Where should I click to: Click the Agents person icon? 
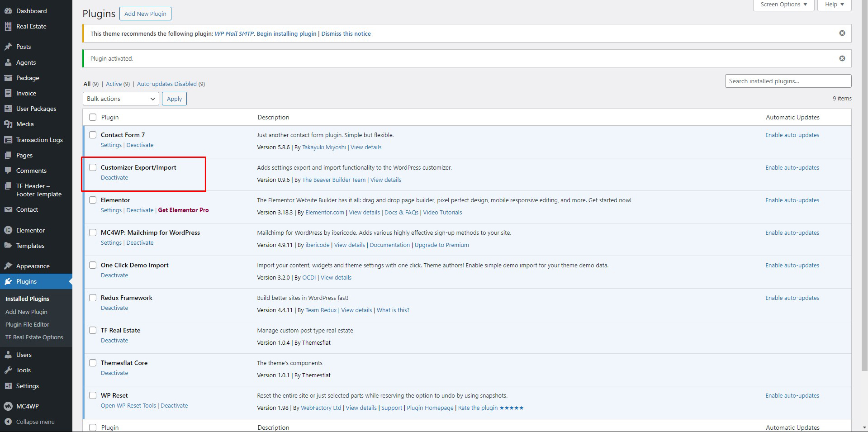(x=8, y=62)
